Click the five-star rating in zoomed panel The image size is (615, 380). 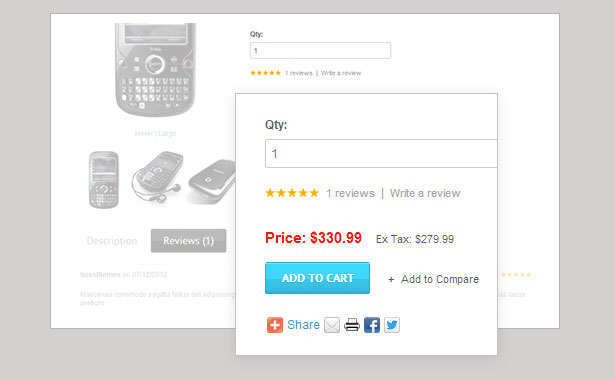coord(292,193)
